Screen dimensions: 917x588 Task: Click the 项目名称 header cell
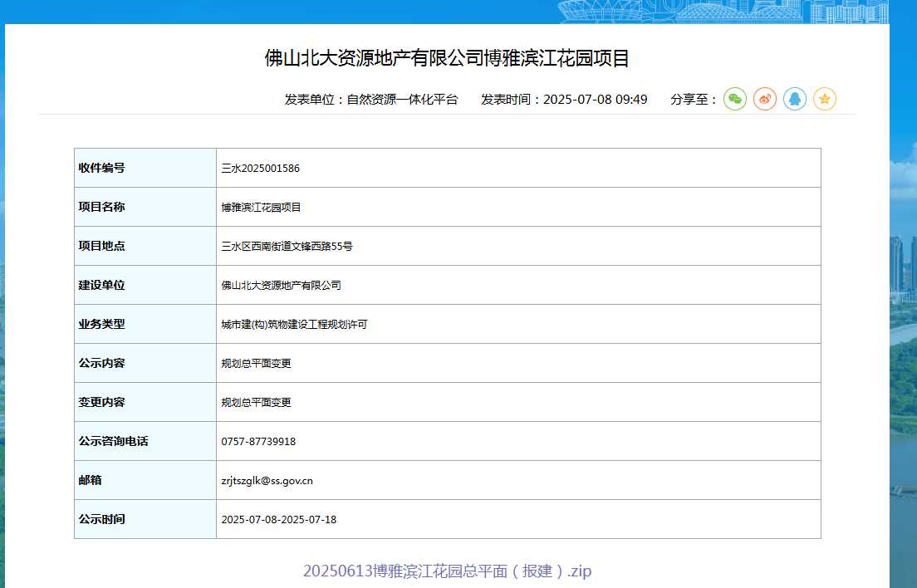145,207
